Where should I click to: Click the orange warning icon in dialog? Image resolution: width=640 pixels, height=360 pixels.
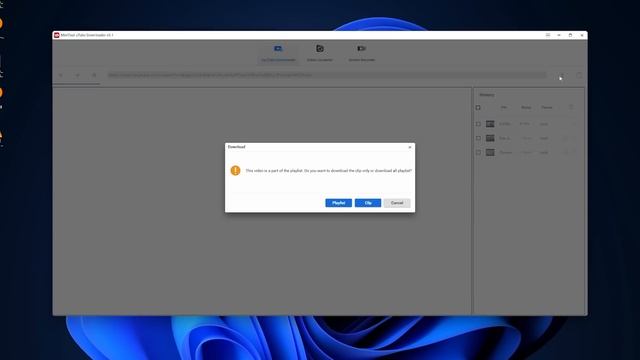[x=235, y=170]
